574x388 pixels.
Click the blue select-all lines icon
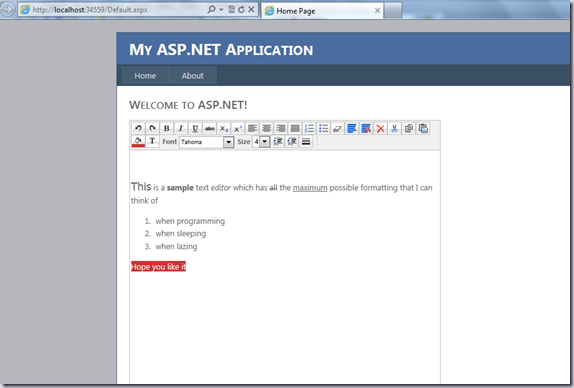point(352,128)
